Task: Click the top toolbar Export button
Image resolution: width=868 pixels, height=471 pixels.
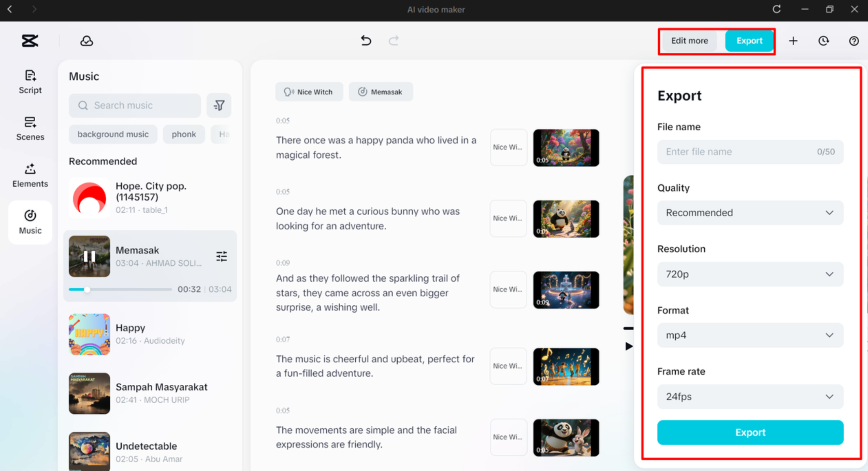Action: tap(749, 41)
